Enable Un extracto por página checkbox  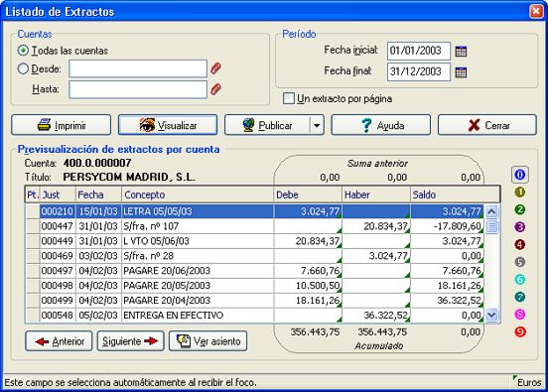[x=289, y=98]
